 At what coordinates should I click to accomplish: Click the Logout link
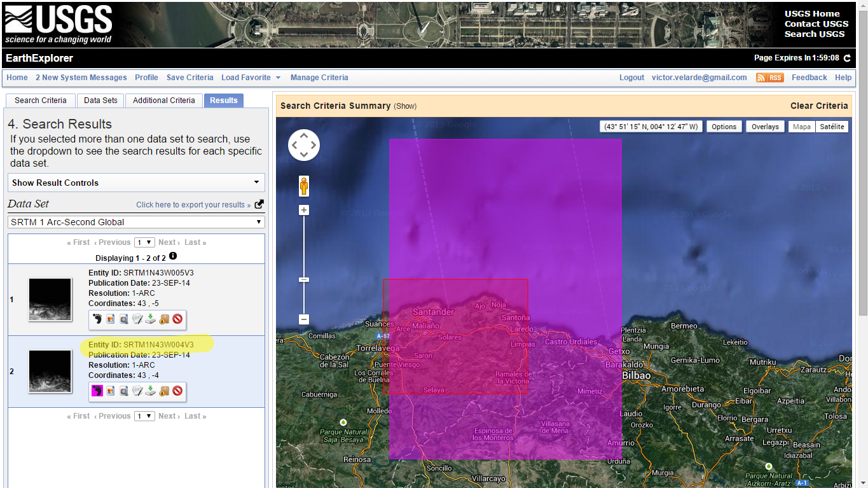632,78
